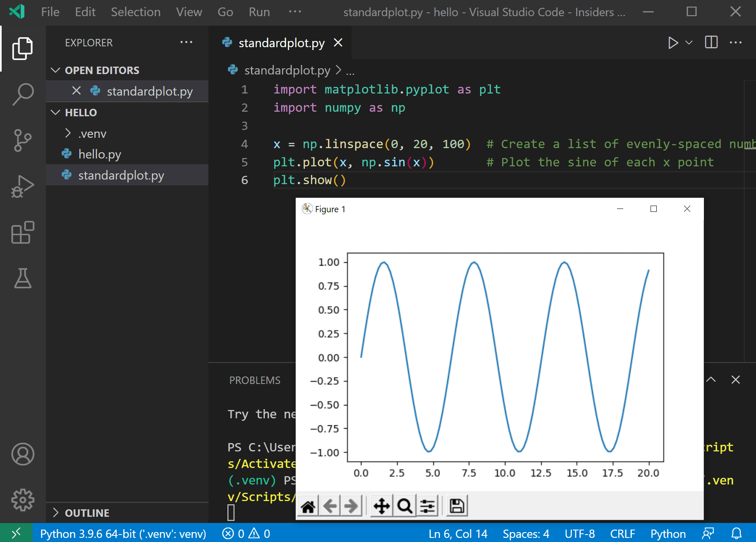Open the Extensions view
The image size is (756, 542).
pos(23,233)
